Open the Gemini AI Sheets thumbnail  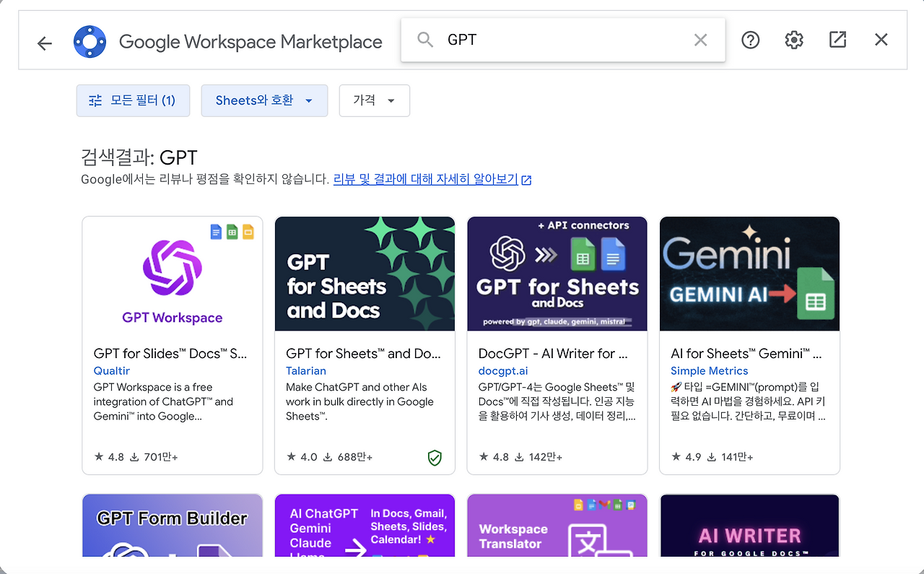tap(749, 274)
